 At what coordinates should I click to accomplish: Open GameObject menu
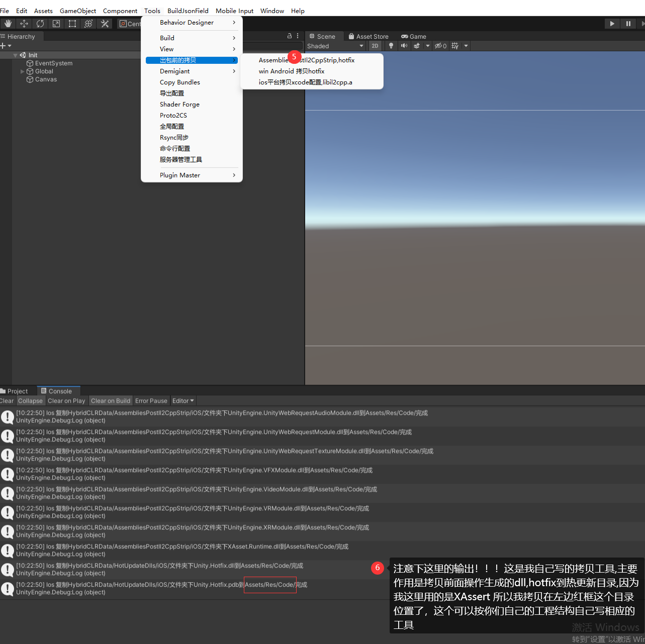coord(78,11)
